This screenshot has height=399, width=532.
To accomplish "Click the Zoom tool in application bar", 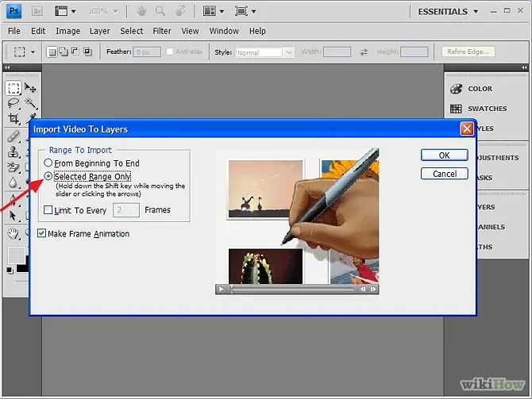I will (x=160, y=11).
